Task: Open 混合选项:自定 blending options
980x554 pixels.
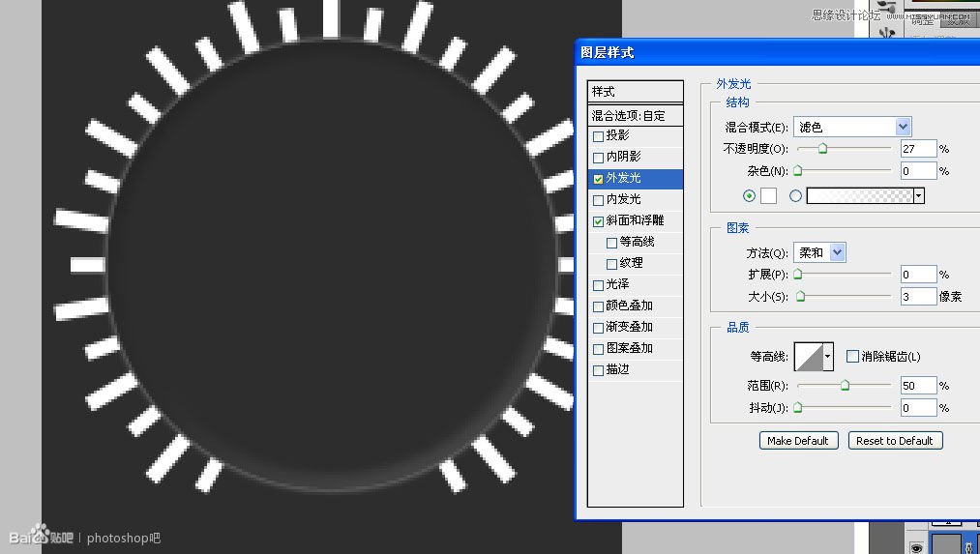Action: click(635, 116)
